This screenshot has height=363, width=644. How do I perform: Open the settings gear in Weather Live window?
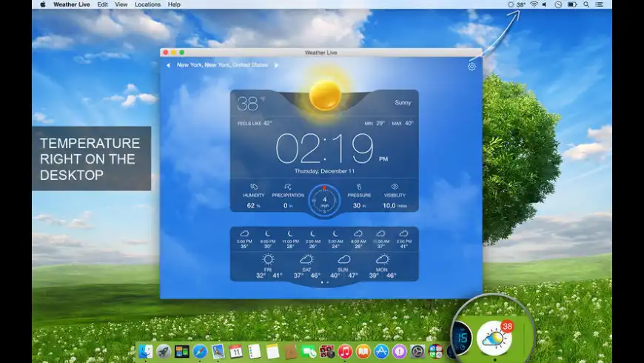tap(472, 66)
